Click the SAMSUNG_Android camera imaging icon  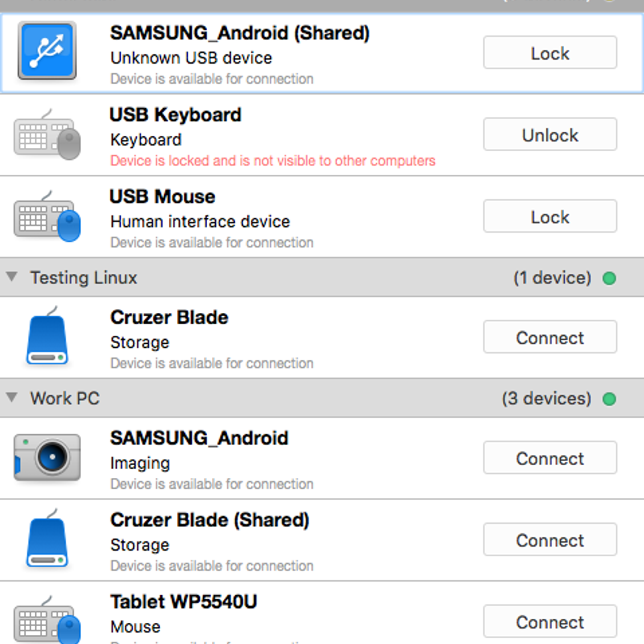click(47, 457)
